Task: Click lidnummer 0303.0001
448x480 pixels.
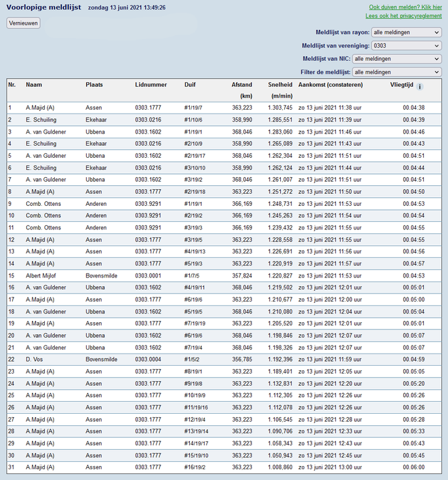Action: click(148, 276)
